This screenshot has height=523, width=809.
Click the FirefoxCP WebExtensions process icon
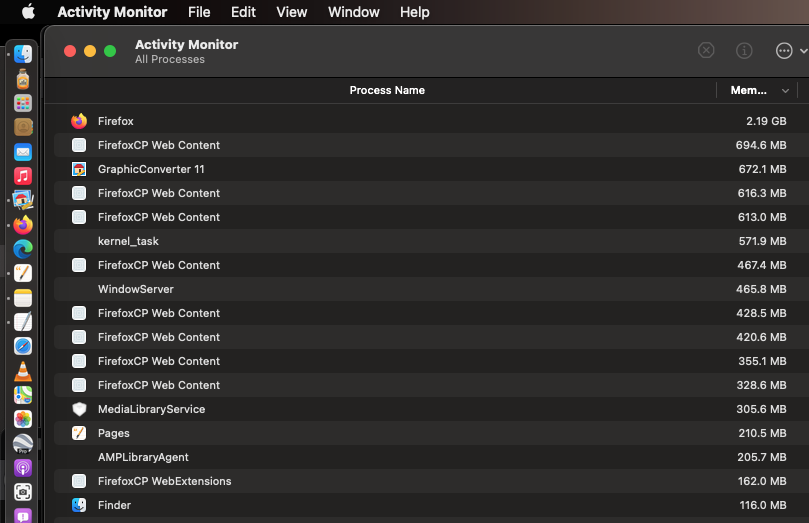pyautogui.click(x=79, y=481)
